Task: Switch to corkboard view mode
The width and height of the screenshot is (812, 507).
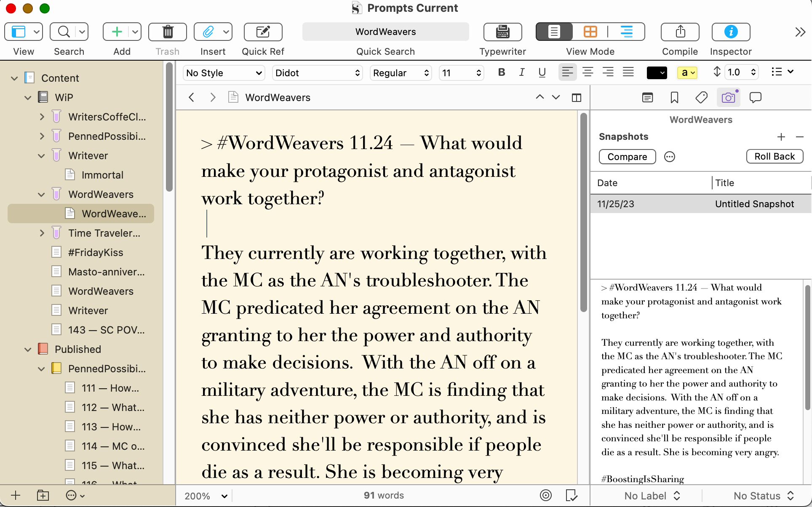Action: (590, 32)
